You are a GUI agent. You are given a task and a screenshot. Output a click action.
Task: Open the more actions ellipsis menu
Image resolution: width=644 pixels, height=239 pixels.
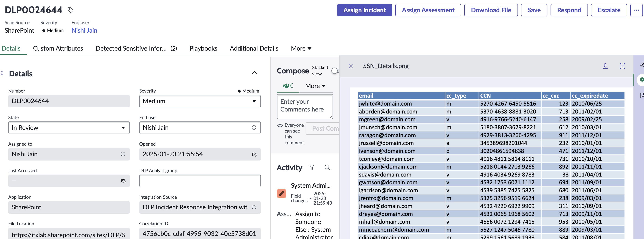point(636,10)
